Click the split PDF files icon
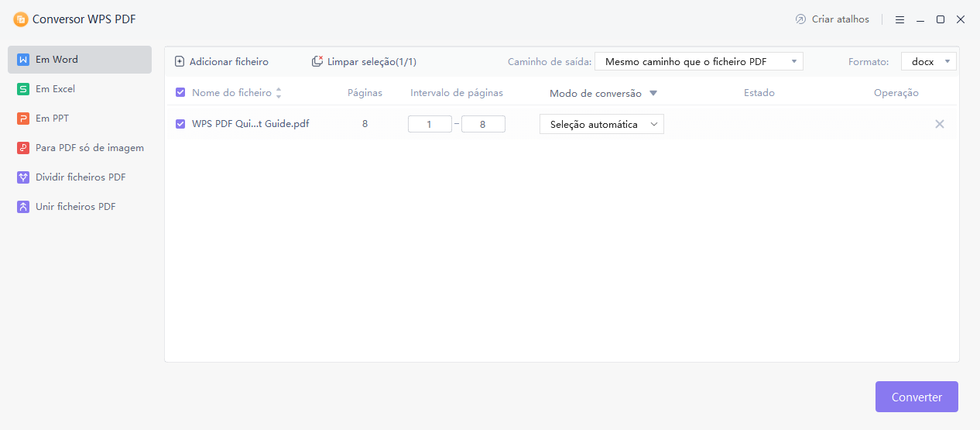This screenshot has height=430, width=980. [23, 177]
